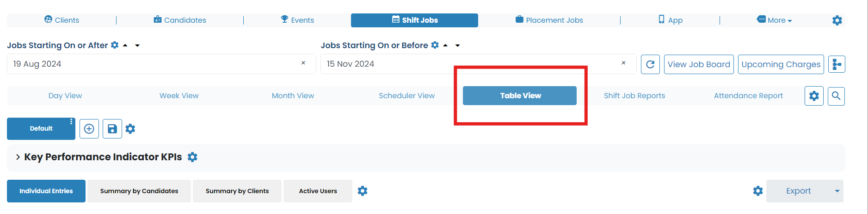Open the gear settings left of Export
868x214 pixels.
tap(758, 191)
